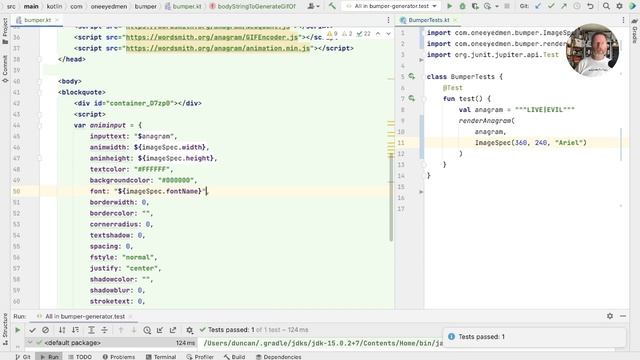Go to previous highlighted error arrow in editor
Image resolution: width=640 pixels, height=360 pixels.
378,34
